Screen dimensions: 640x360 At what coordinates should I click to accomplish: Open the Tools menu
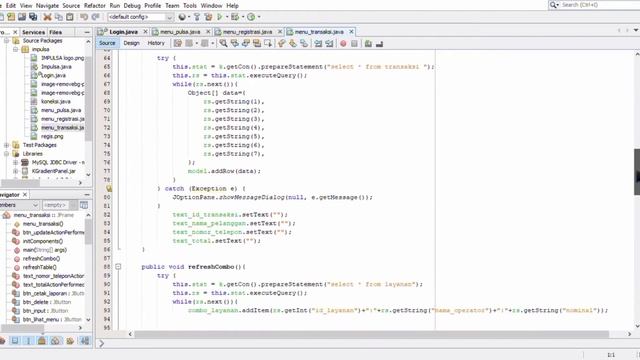click(x=190, y=6)
